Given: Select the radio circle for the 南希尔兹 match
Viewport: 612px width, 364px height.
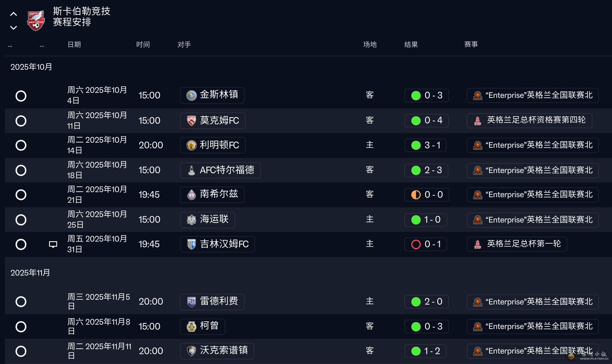Looking at the screenshot, I should pyautogui.click(x=21, y=195).
